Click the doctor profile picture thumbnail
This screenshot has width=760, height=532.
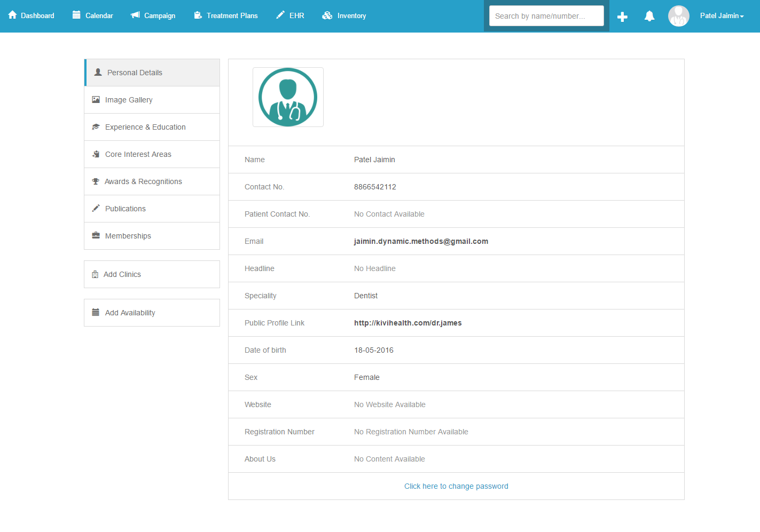coord(288,97)
